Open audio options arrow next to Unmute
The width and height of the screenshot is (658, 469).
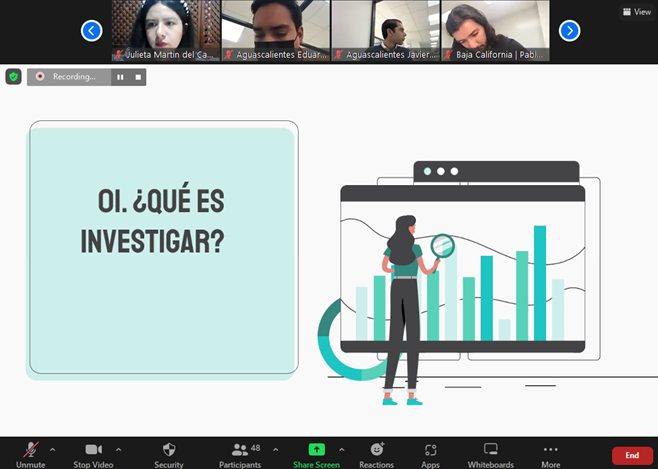coord(52,450)
